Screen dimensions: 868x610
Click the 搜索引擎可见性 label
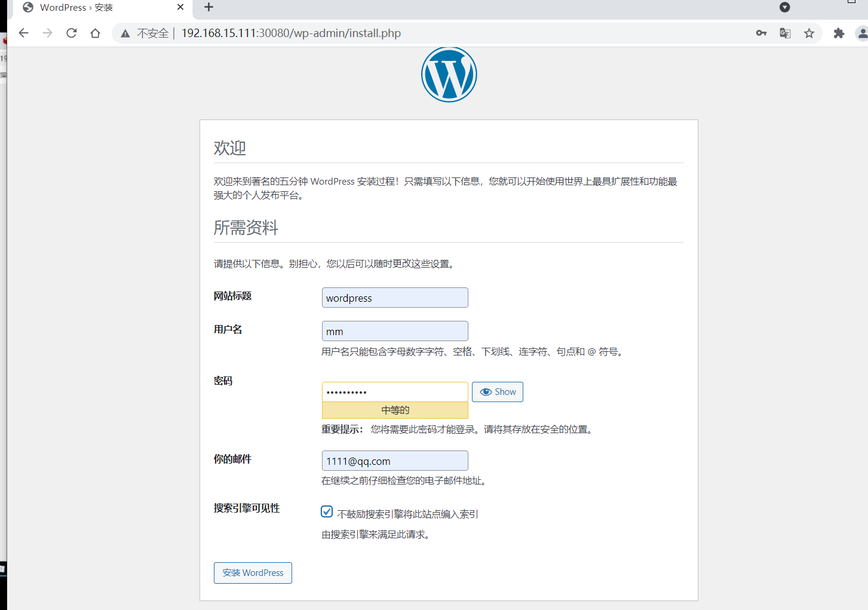tap(247, 508)
